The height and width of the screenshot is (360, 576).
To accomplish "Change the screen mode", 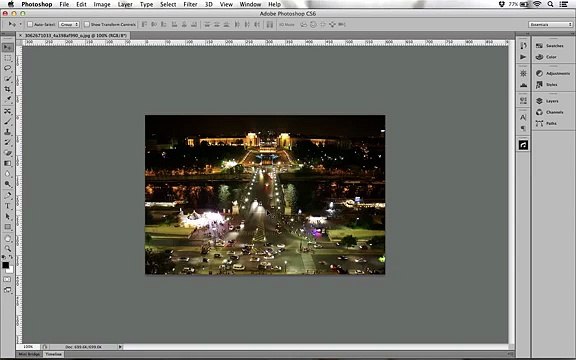I will (x=7, y=290).
